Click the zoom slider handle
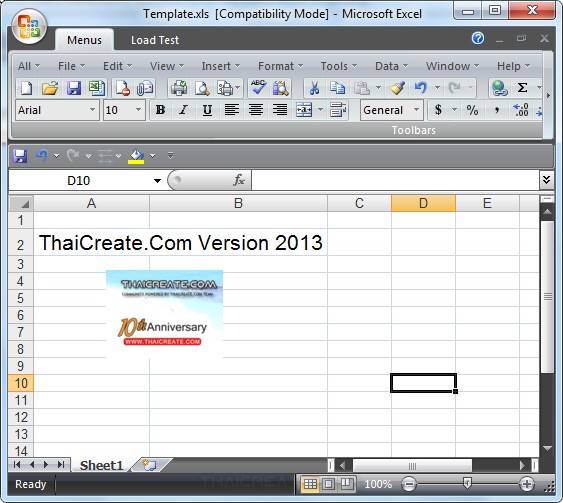Image resolution: width=563 pixels, height=503 pixels. point(467,484)
